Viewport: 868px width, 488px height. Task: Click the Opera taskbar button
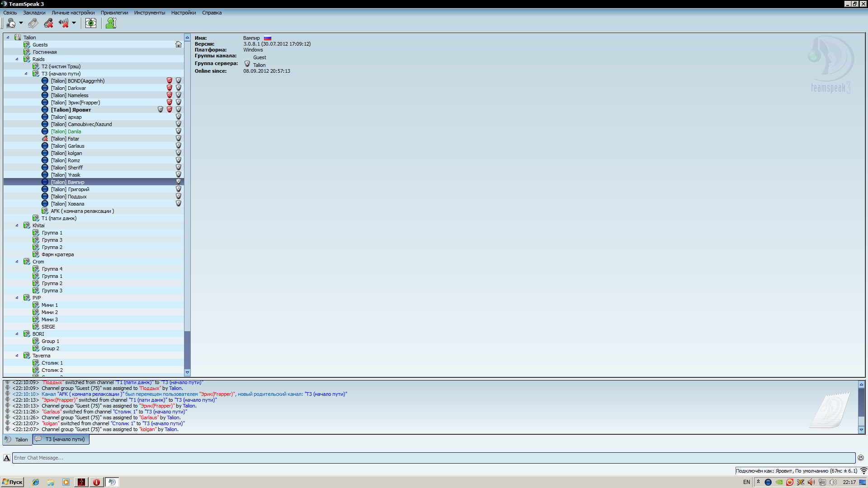[96, 482]
